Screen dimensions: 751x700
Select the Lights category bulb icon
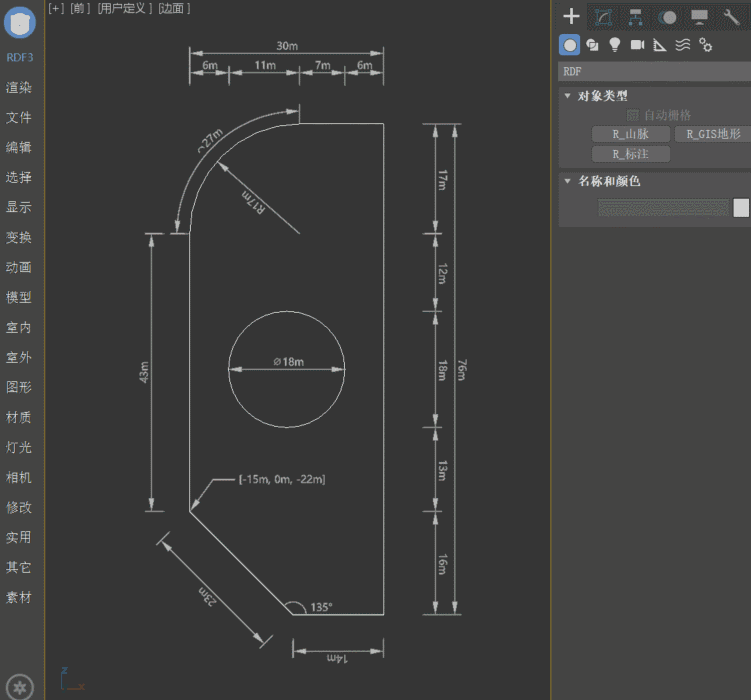click(615, 44)
